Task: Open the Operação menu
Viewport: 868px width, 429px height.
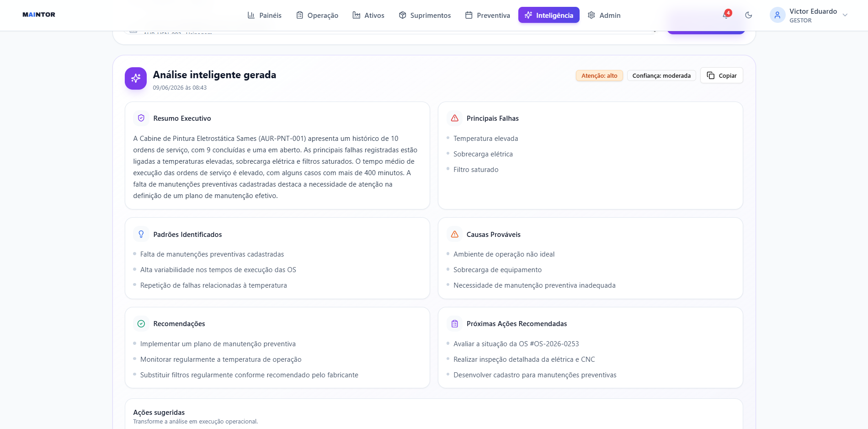Action: pos(317,15)
